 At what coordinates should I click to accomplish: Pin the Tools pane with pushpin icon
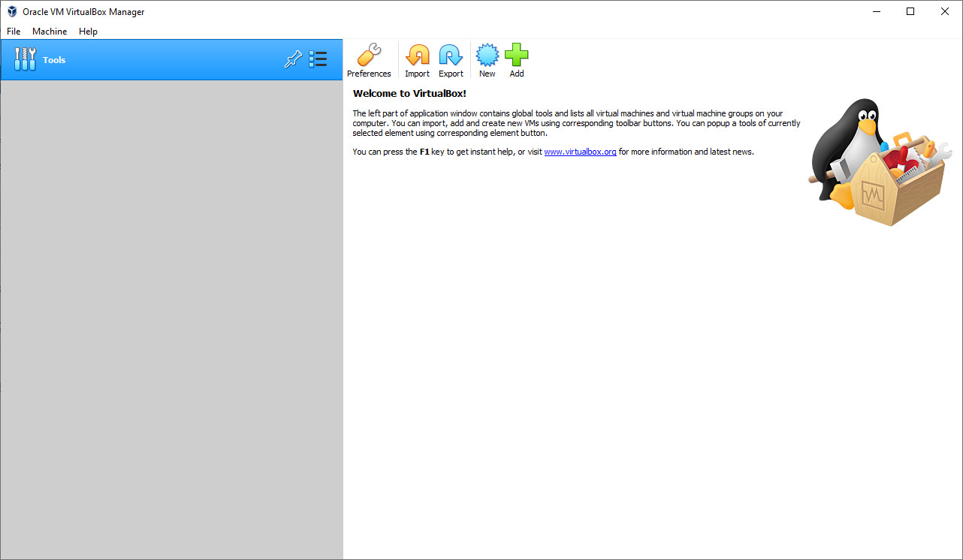293,60
